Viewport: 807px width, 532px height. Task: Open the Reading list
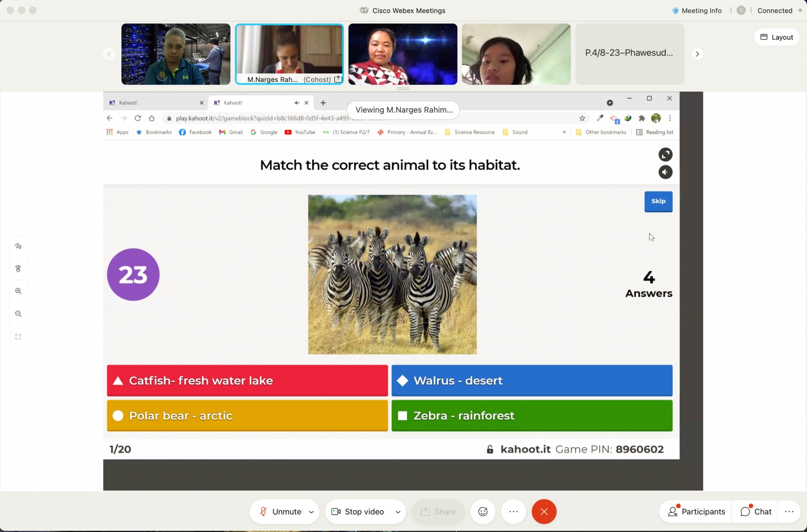[x=655, y=132]
